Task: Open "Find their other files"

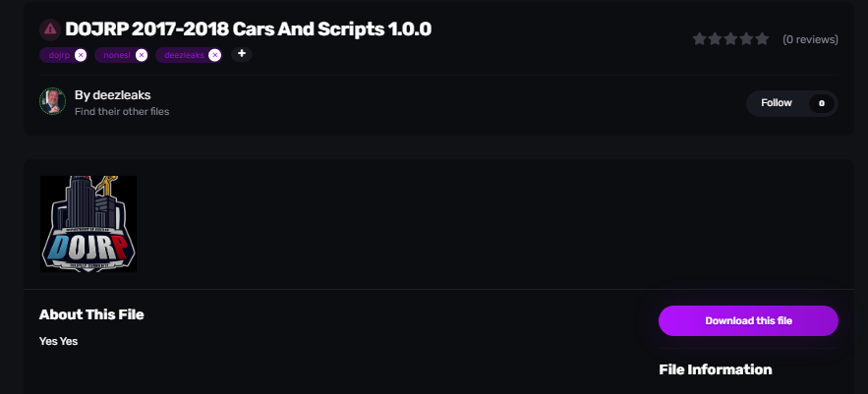Action: pos(122,112)
